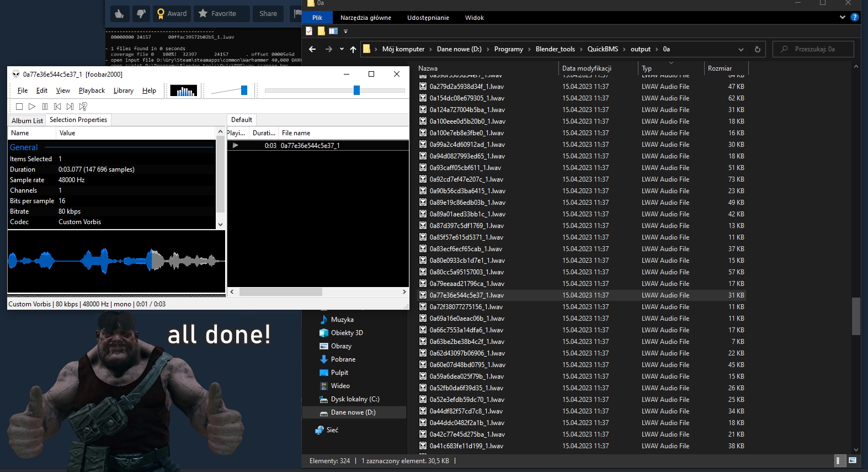
Task: Click the folder icon in the address bar
Action: [x=366, y=49]
